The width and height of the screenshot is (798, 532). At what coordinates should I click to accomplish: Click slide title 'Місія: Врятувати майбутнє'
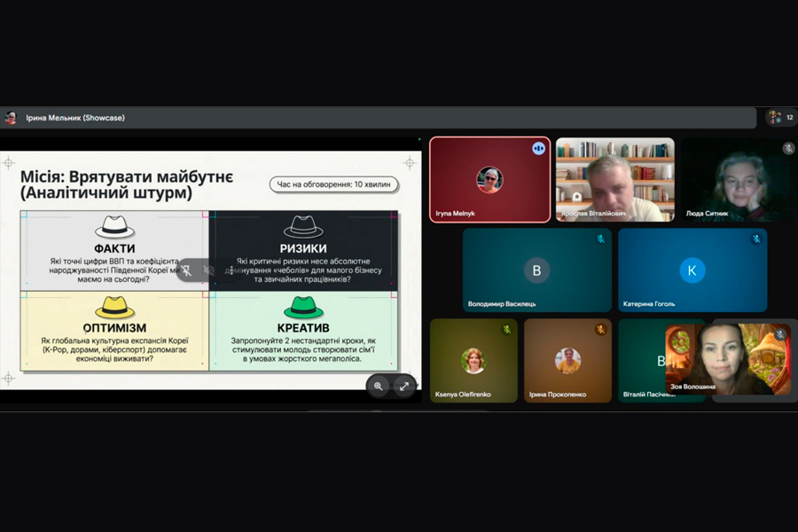(127, 176)
